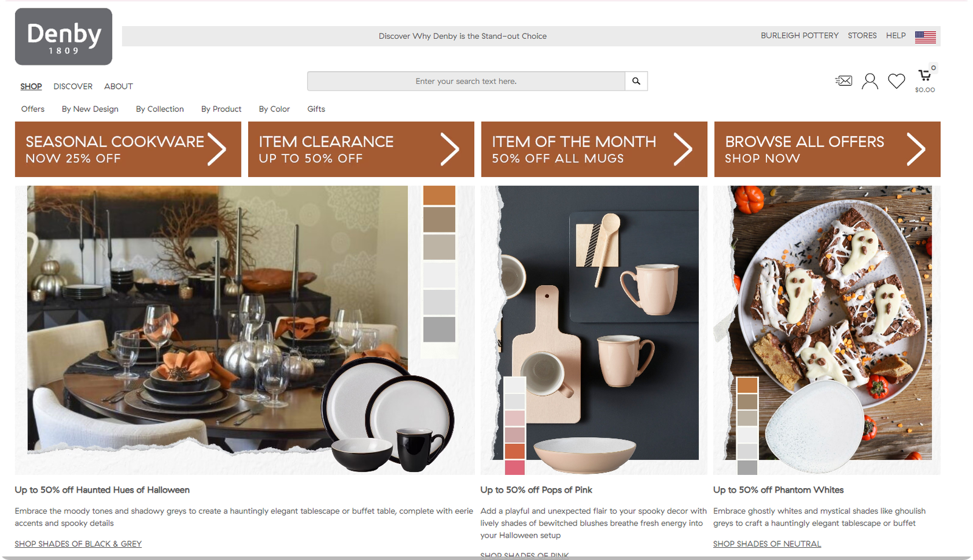973x560 pixels.
Task: Expand the By Collection submenu
Action: (160, 109)
